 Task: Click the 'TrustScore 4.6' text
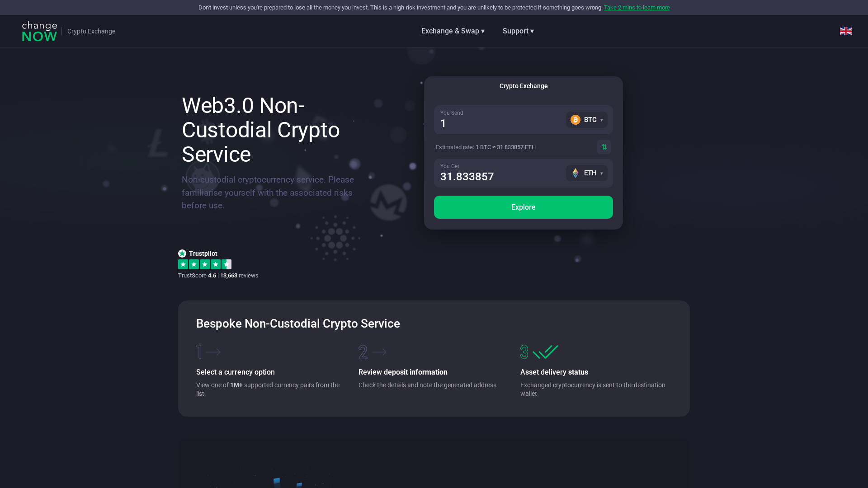tap(197, 276)
